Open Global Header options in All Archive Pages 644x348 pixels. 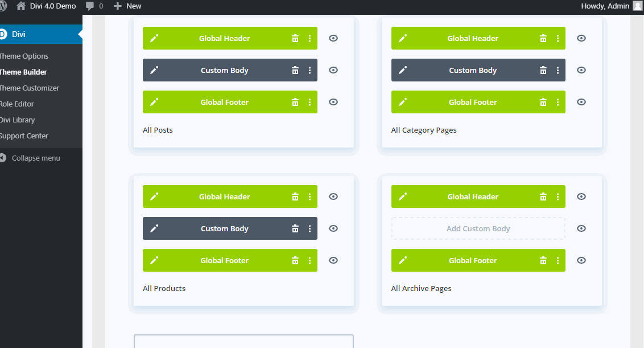pyautogui.click(x=558, y=196)
